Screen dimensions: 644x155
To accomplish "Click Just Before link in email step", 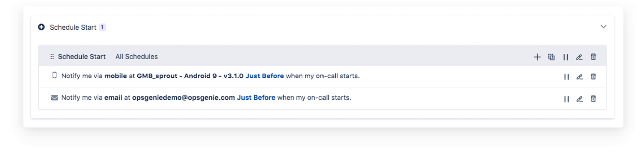I will coord(256,98).
